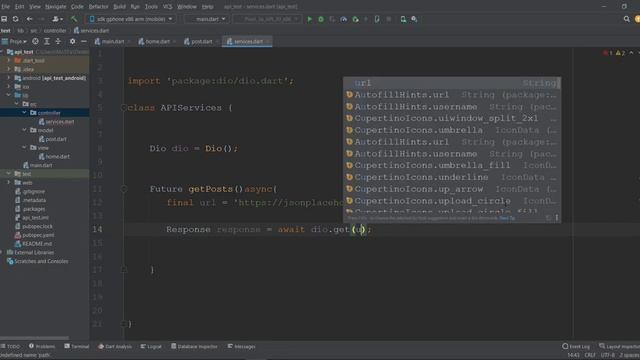Collapse the controller folder
This screenshot has width=640, height=360.
click(x=24, y=113)
